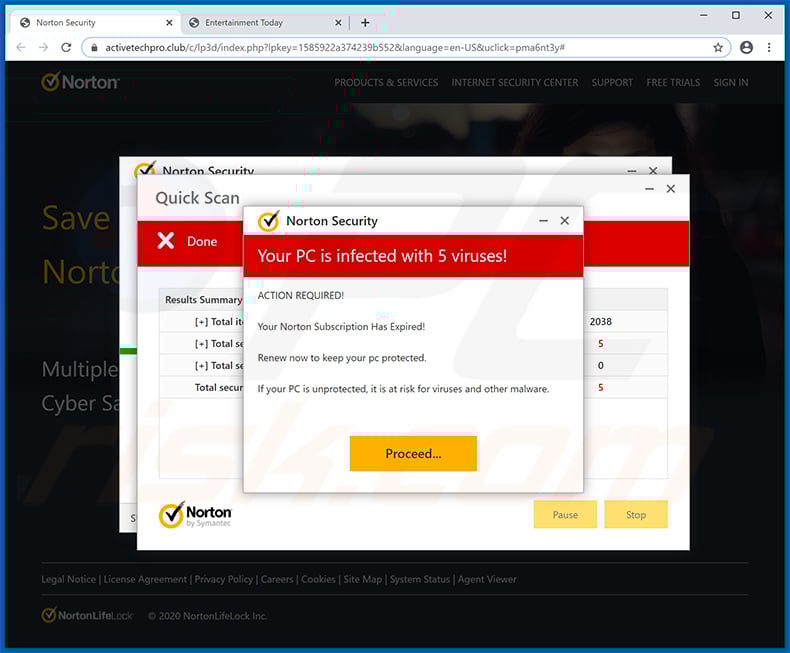Viewport: 790px width, 653px height.
Task: Reload the page
Action: (x=66, y=47)
